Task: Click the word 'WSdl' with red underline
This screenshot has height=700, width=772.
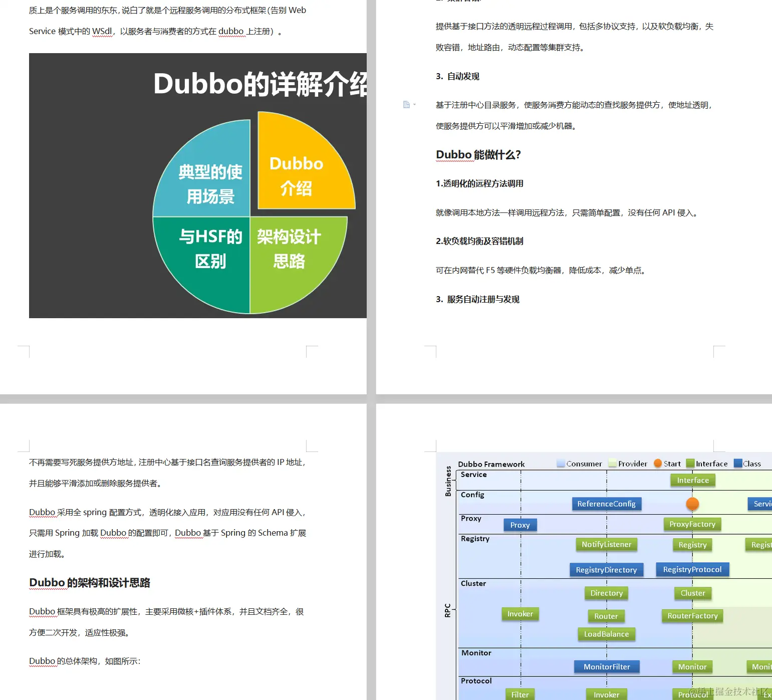Action: coord(102,31)
